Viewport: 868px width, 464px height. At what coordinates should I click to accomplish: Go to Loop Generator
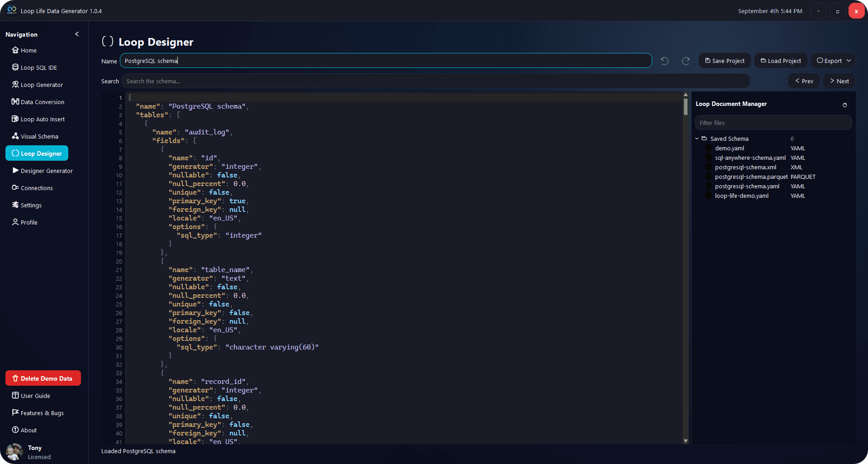pyautogui.click(x=37, y=85)
